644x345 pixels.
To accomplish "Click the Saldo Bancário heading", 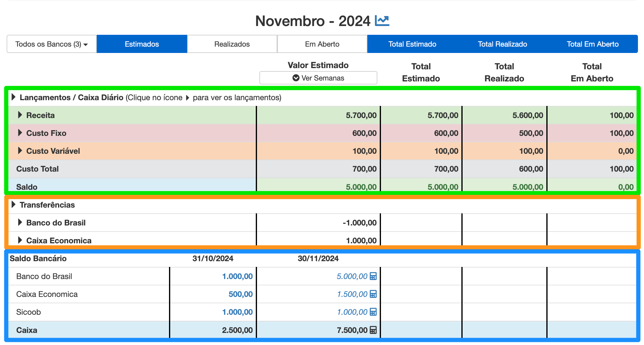I will point(38,258).
